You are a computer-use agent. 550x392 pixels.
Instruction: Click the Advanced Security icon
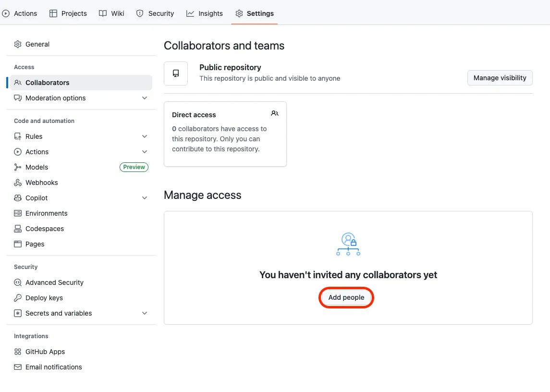point(18,282)
